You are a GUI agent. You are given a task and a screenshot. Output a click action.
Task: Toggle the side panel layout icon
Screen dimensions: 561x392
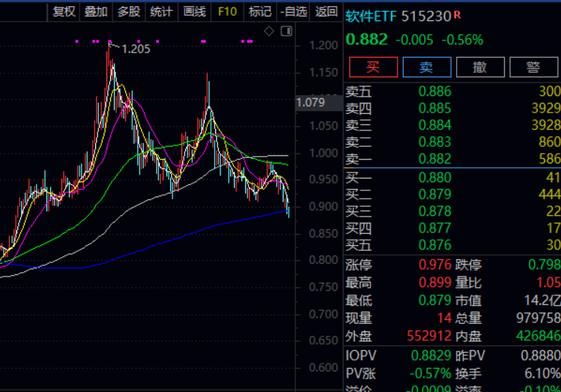click(285, 31)
